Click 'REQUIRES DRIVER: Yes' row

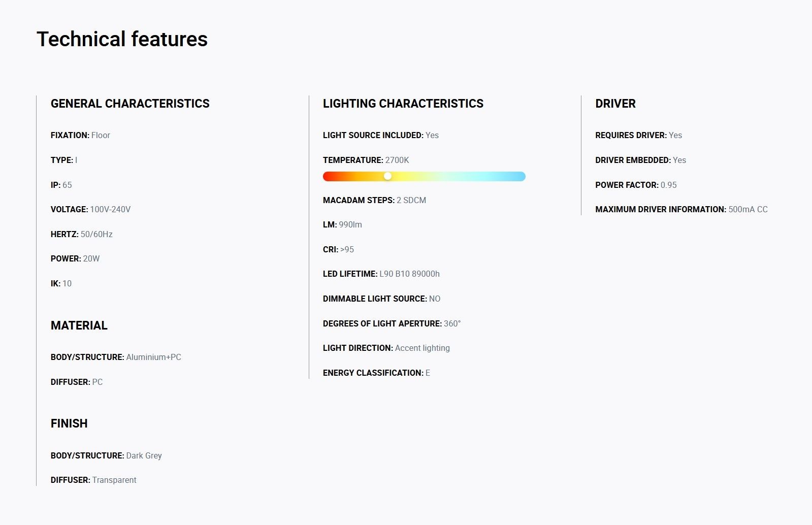638,135
